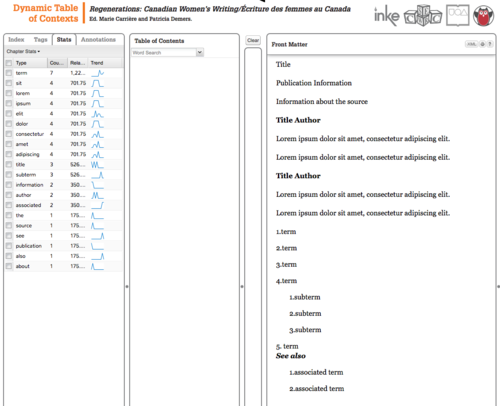The width and height of the screenshot is (500, 406).
Task: Check the box for 'adipiscing' row
Action: 9,154
